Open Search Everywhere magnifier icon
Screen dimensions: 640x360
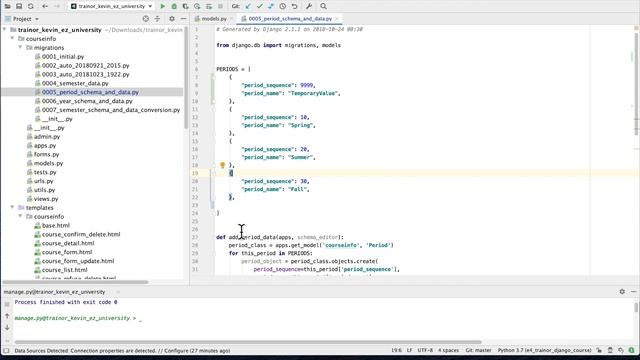323,6
